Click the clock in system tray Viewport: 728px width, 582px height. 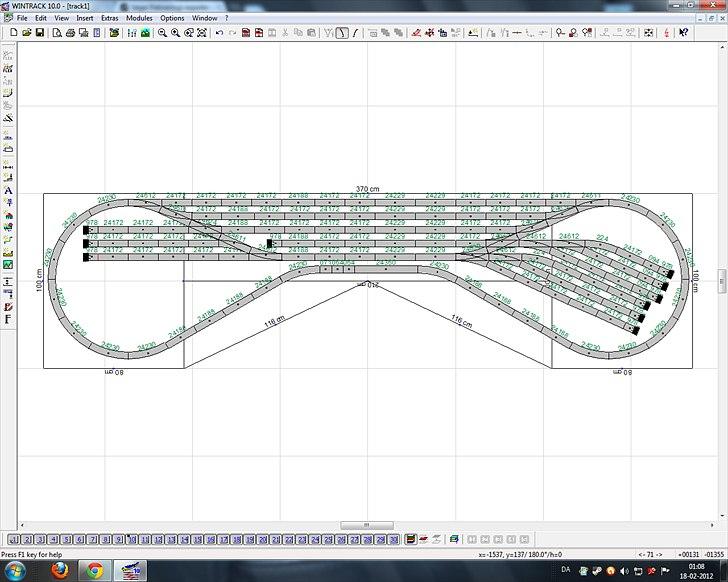[694, 571]
